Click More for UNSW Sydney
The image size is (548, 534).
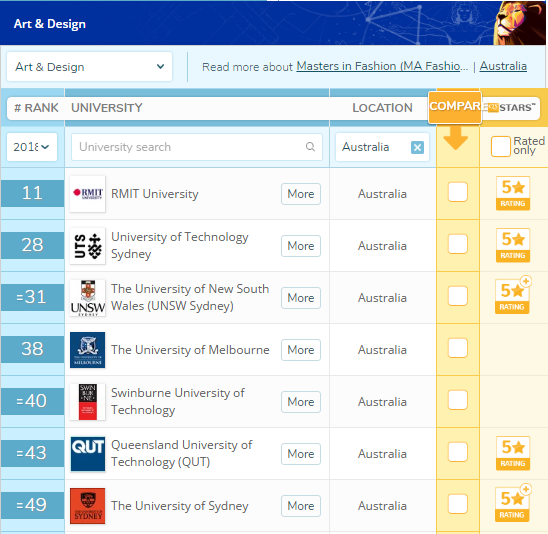(x=301, y=298)
